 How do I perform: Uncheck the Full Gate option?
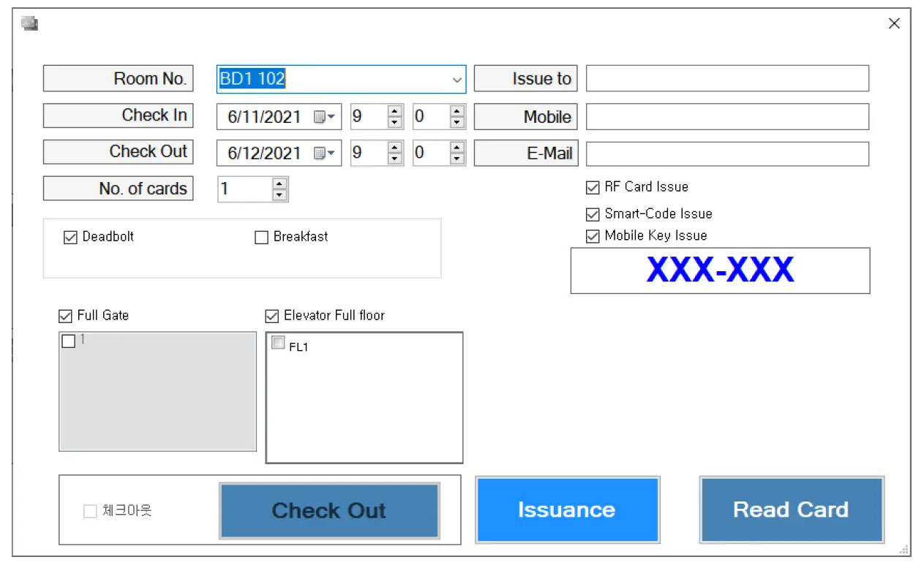click(65, 317)
